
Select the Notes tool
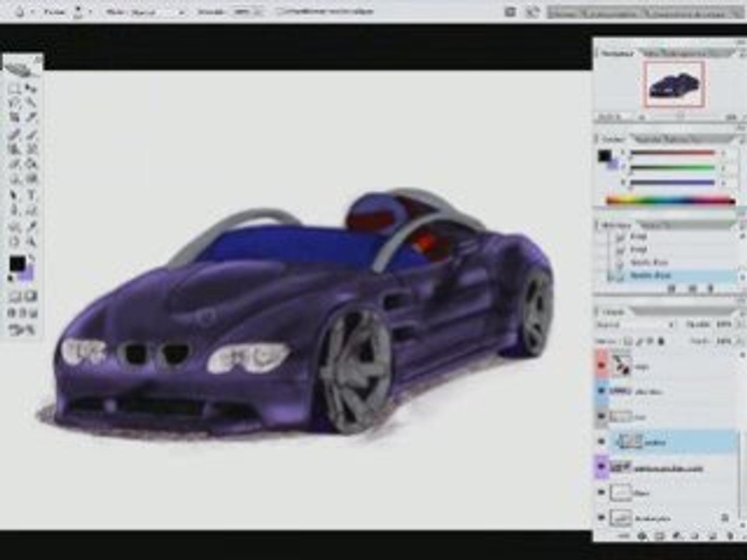[x=15, y=226]
